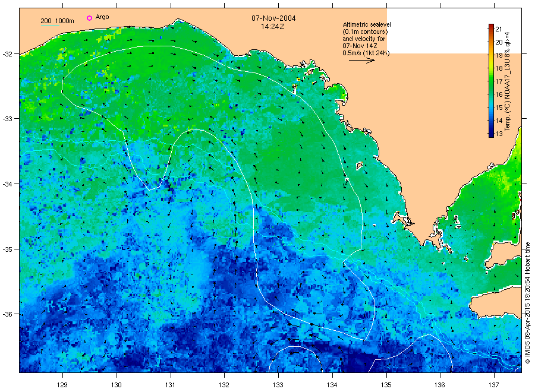Click the '135' longitude axis label
Image resolution: width=535 pixels, height=392 pixels.
[x=386, y=385]
